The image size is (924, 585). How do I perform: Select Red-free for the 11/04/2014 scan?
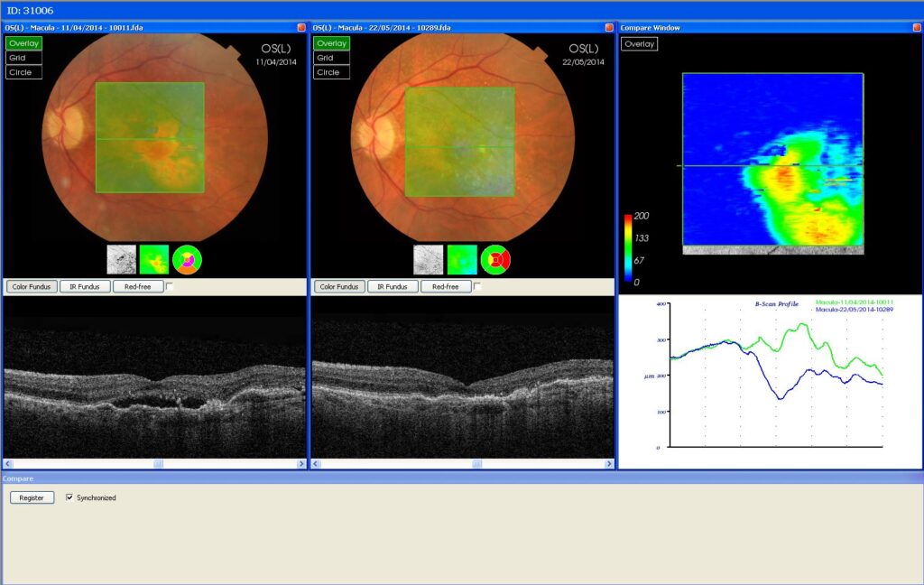pyautogui.click(x=137, y=286)
